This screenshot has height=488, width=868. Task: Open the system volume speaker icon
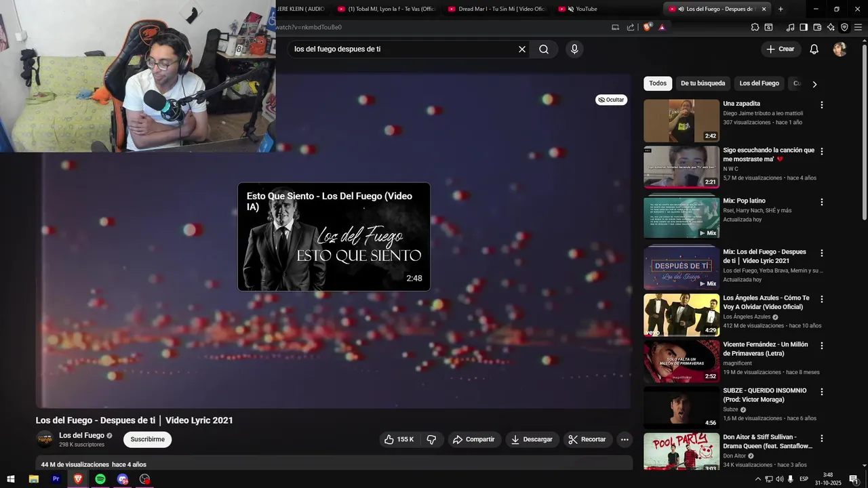point(779,479)
